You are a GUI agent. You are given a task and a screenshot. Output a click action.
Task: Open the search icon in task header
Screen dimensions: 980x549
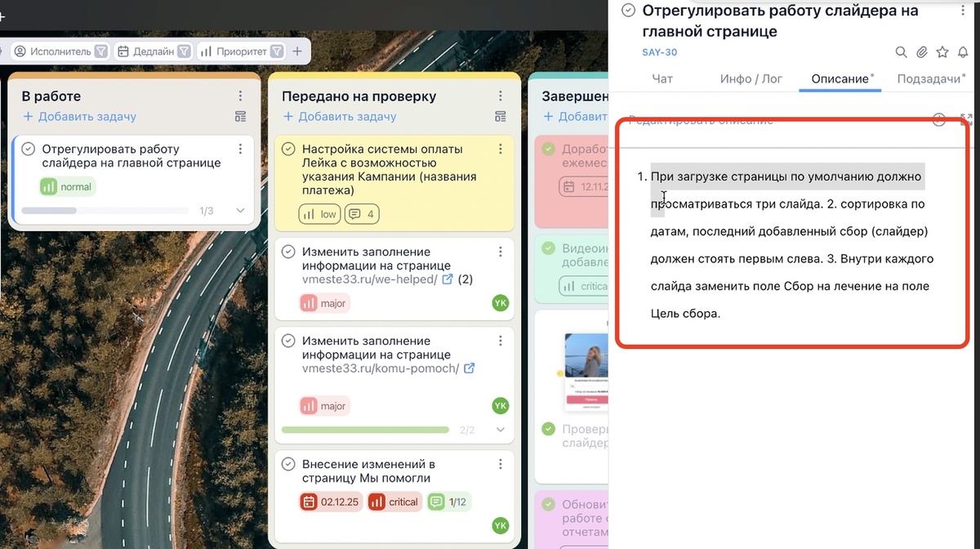click(902, 51)
